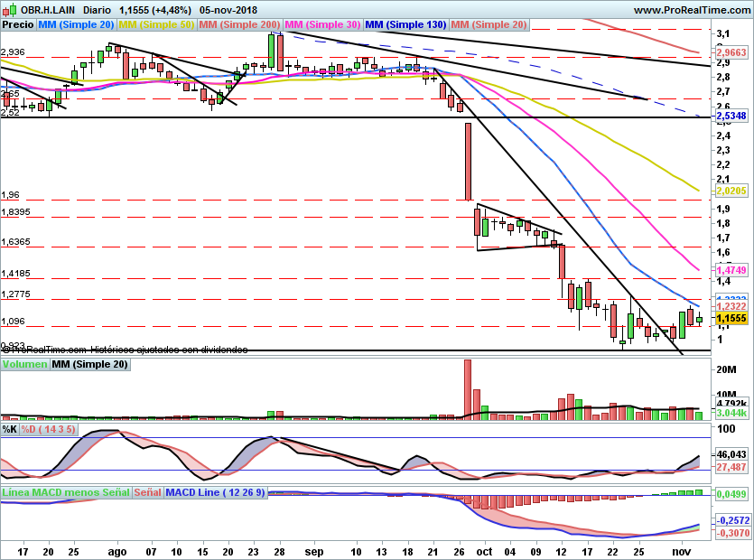754x560 pixels.
Task: Click the sep month marker on time axis
Action: pos(314,552)
